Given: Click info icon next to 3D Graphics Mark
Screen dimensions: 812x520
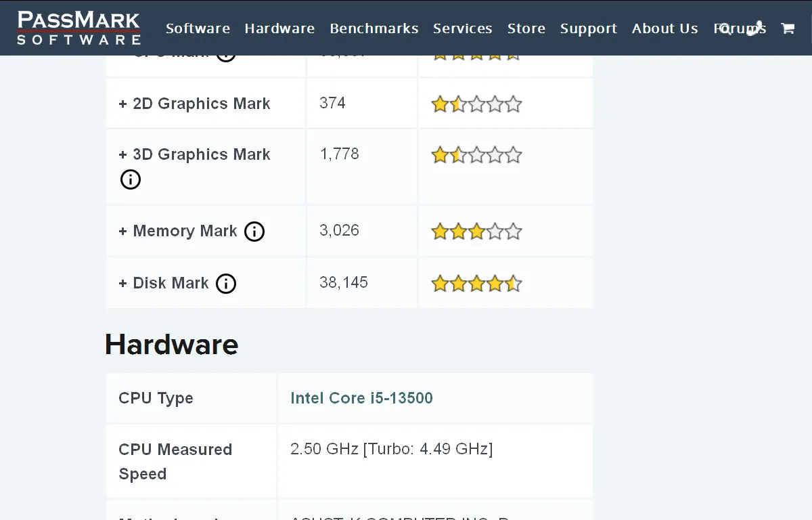Looking at the screenshot, I should 130,179.
